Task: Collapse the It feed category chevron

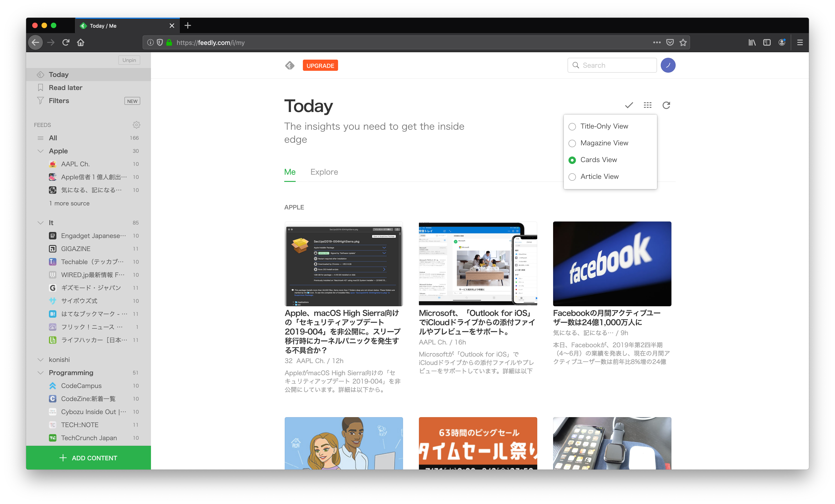Action: pos(40,222)
